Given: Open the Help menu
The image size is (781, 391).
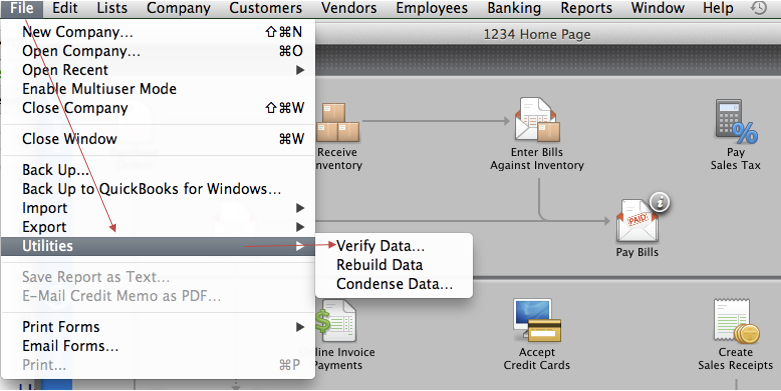Looking at the screenshot, I should point(718,8).
